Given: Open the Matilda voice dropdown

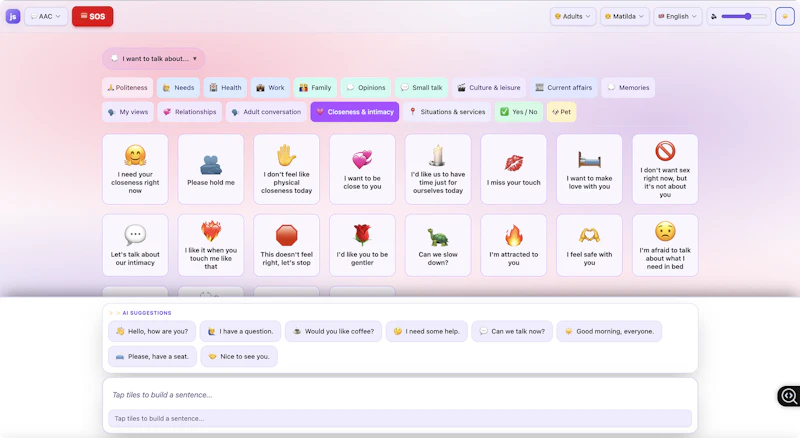Looking at the screenshot, I should coord(624,16).
